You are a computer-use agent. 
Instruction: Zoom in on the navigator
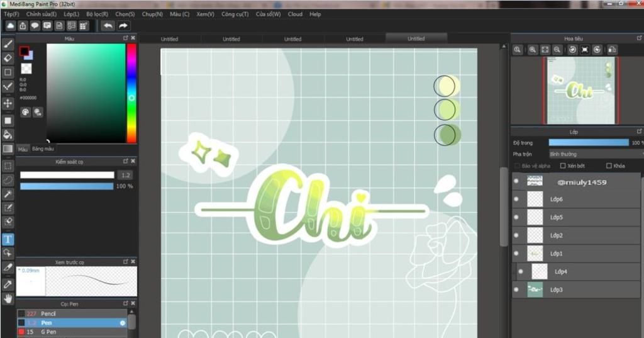[x=532, y=50]
